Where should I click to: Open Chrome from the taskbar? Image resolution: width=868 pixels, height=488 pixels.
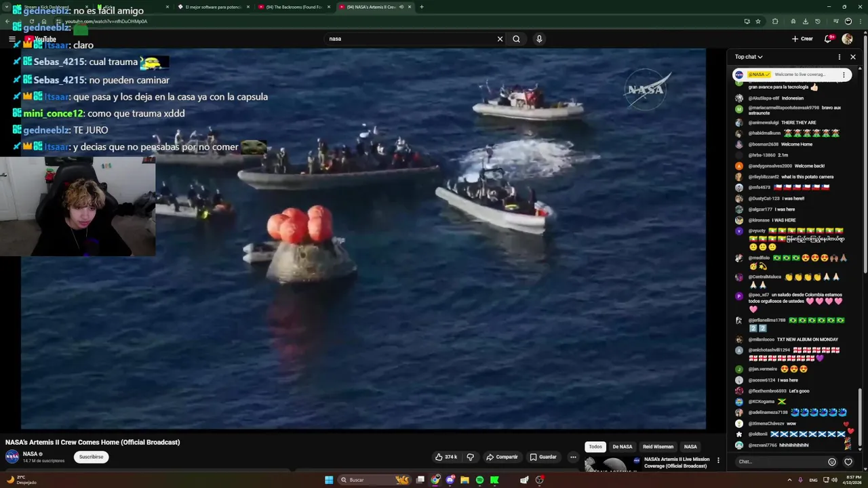click(435, 480)
